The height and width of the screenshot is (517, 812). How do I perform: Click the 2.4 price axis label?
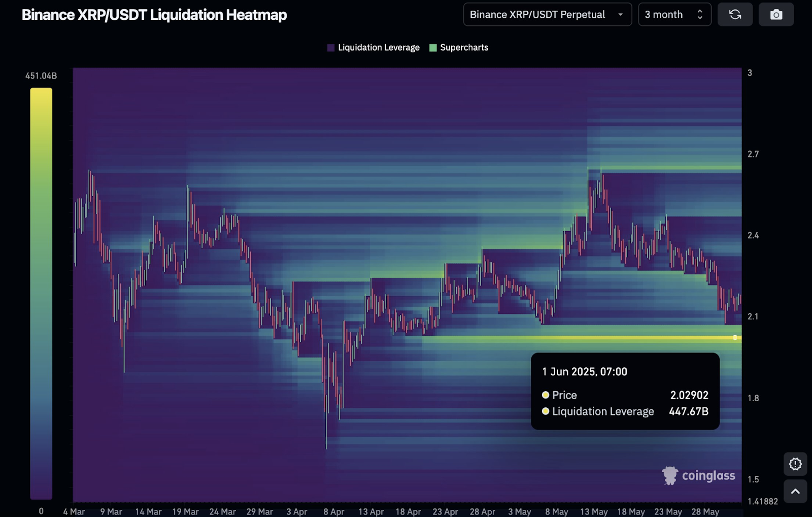753,235
